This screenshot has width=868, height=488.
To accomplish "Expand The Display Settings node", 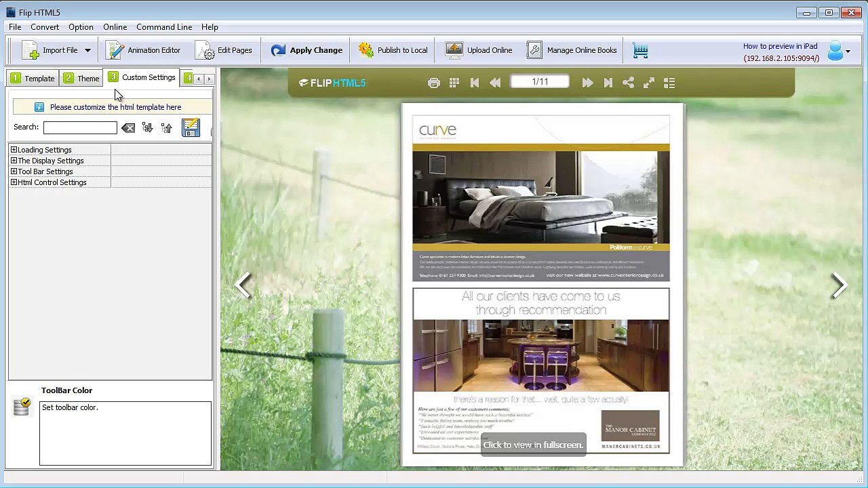I will click(14, 161).
